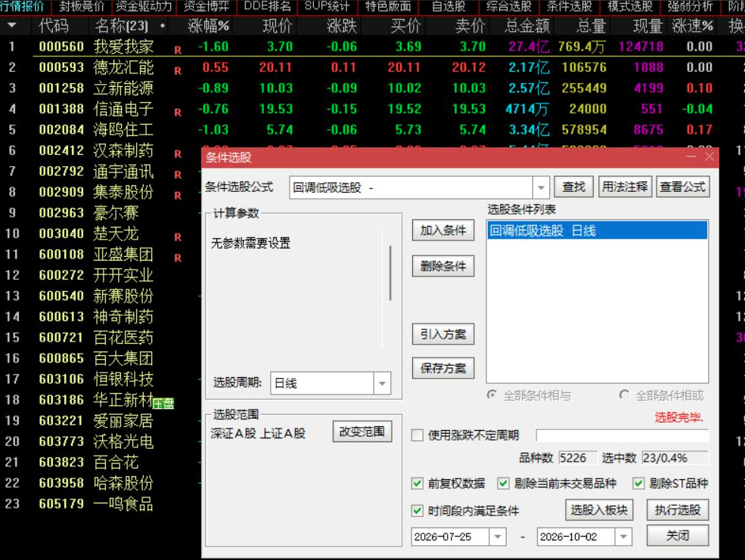This screenshot has width=745, height=560.
Task: Click the 加入条件 button
Action: [443, 230]
